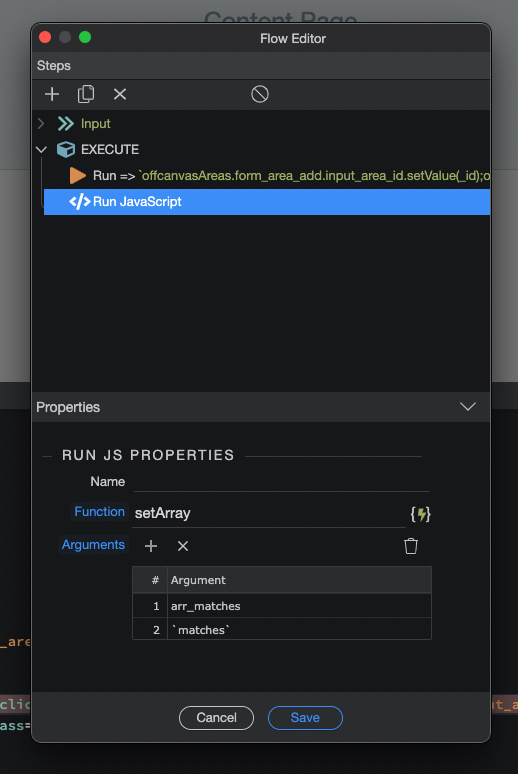The image size is (518, 774).
Task: Delete the selected step with the X icon
Action: (x=120, y=94)
